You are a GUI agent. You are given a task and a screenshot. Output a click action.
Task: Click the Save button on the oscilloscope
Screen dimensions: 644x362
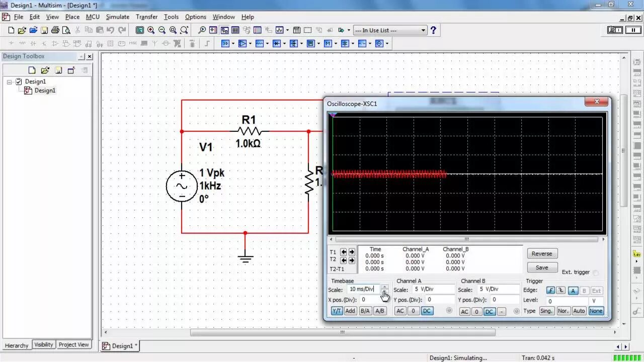(542, 267)
